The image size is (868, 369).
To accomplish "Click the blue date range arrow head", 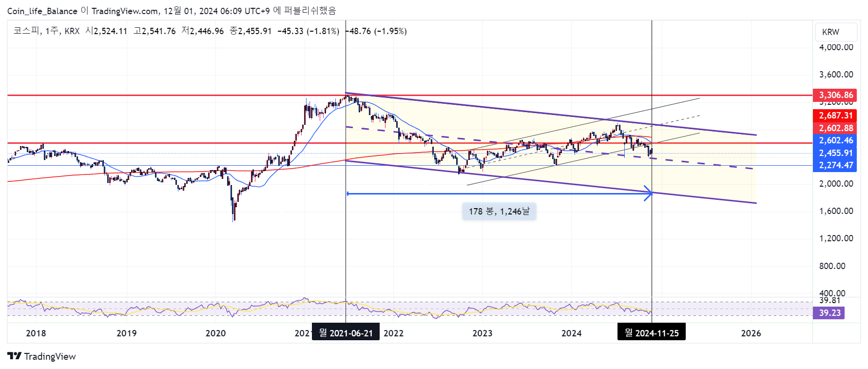I will [649, 194].
